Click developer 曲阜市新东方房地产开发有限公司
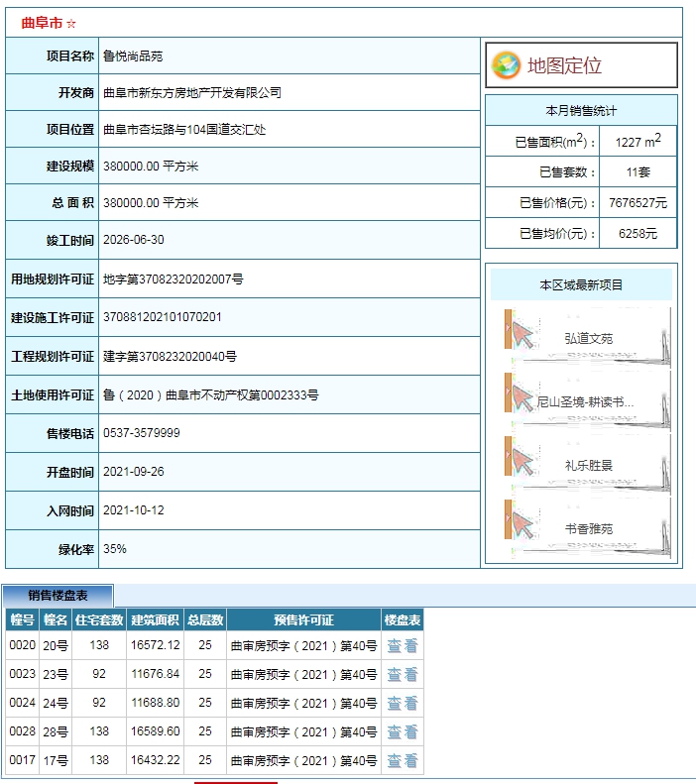The image size is (696, 784). pos(192,92)
